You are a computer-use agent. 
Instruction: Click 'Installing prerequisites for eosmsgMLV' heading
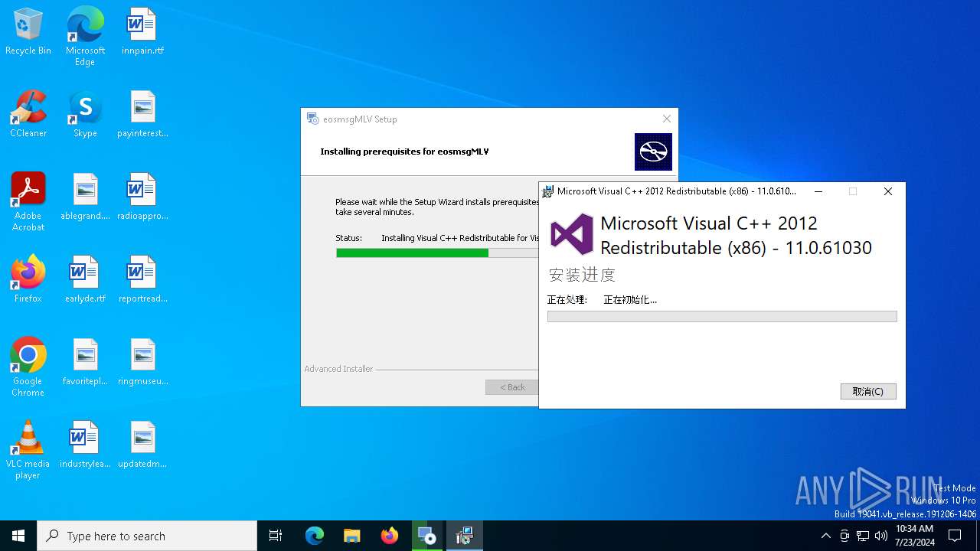[x=404, y=152]
